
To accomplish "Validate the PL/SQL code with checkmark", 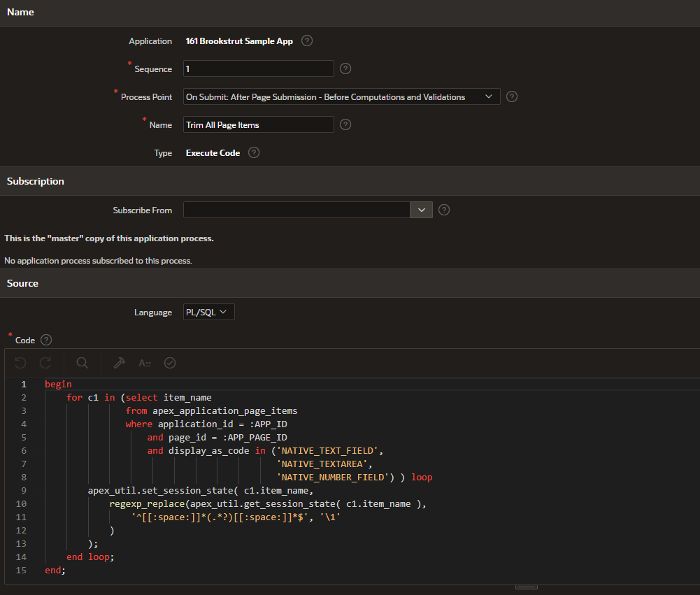I will (x=170, y=363).
